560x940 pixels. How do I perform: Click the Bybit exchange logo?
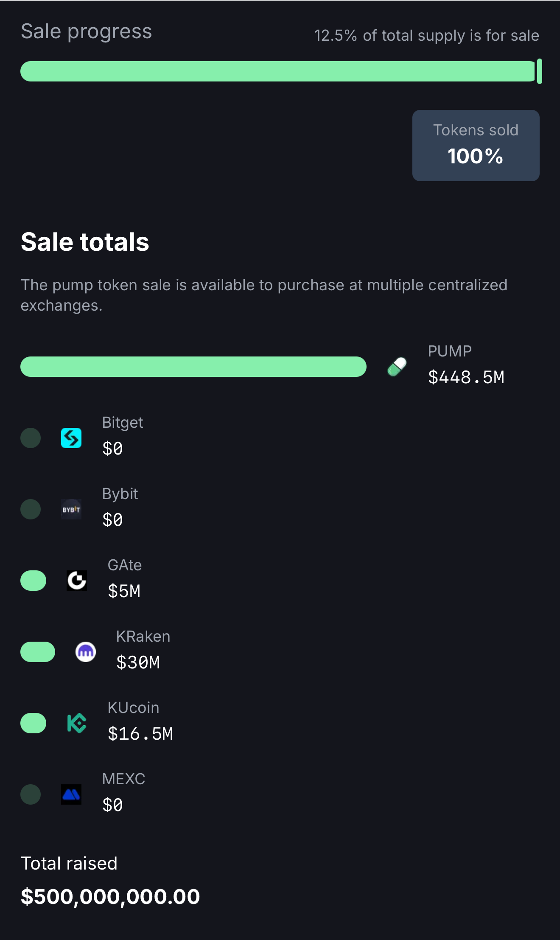pos(71,510)
